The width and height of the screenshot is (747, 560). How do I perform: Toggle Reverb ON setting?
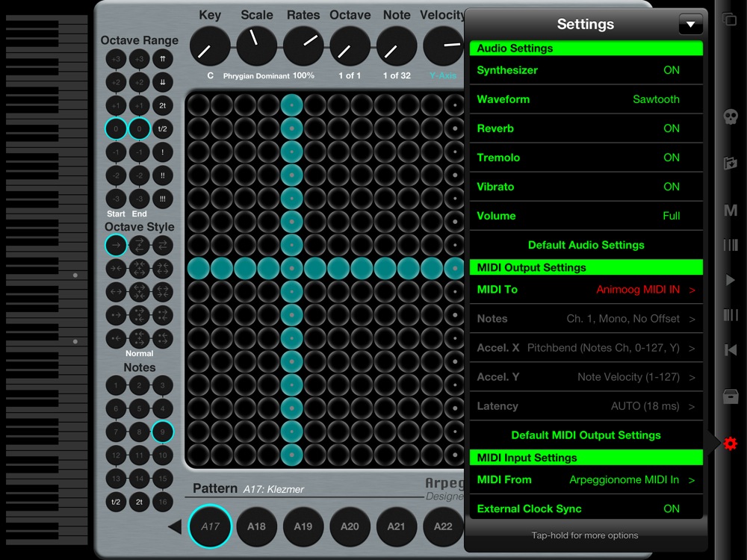tap(586, 128)
